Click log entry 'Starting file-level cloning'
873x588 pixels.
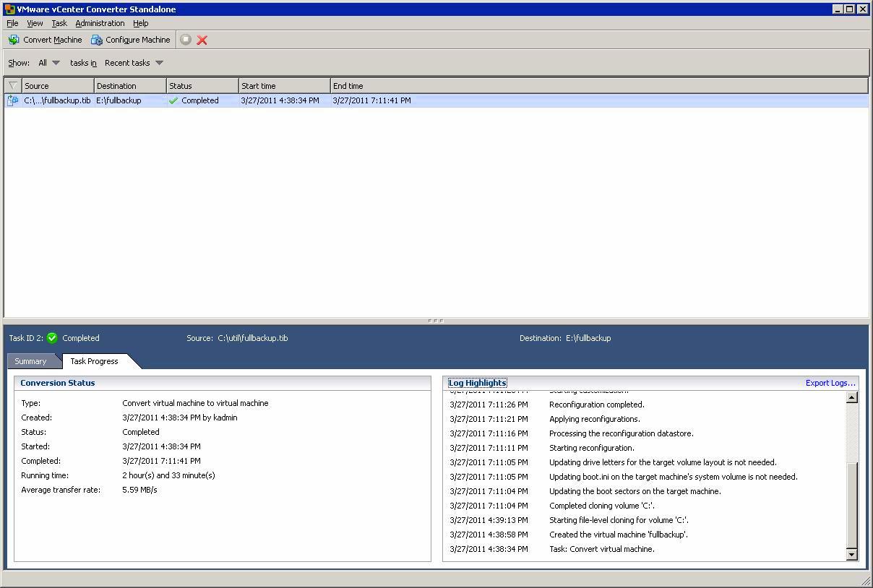(x=619, y=520)
